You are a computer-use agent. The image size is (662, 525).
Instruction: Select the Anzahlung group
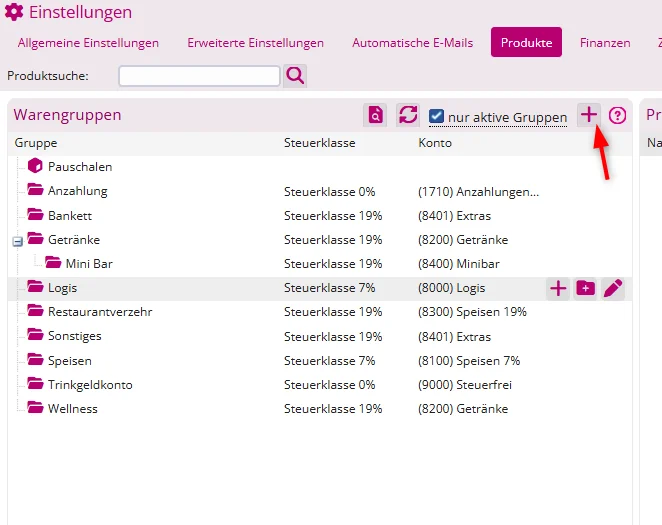(78, 191)
